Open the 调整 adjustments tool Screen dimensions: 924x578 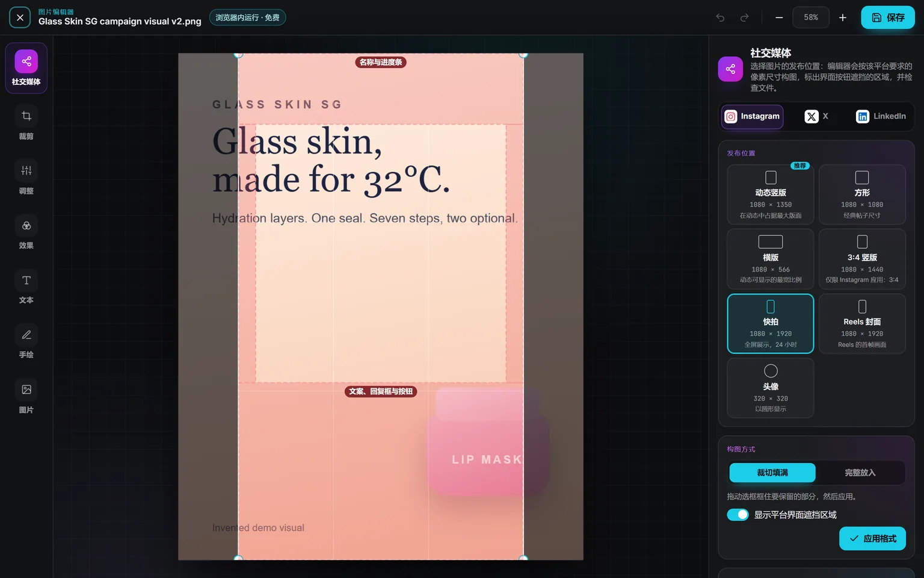pos(26,178)
